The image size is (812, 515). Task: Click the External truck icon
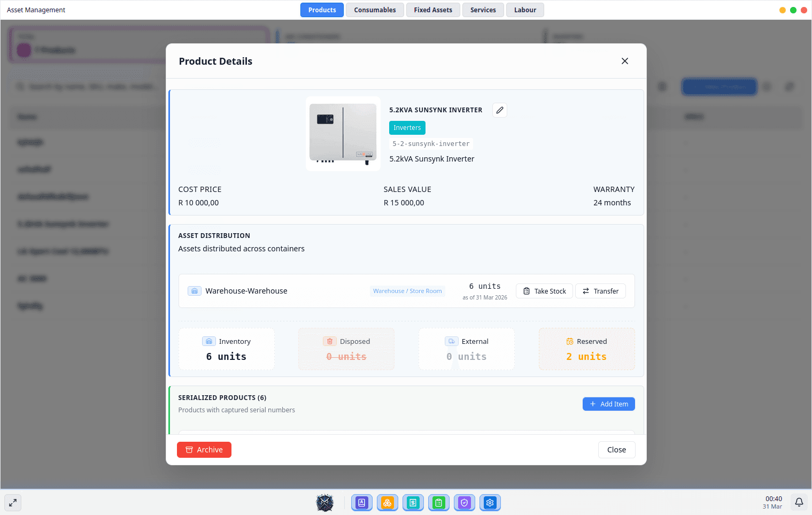tap(452, 341)
